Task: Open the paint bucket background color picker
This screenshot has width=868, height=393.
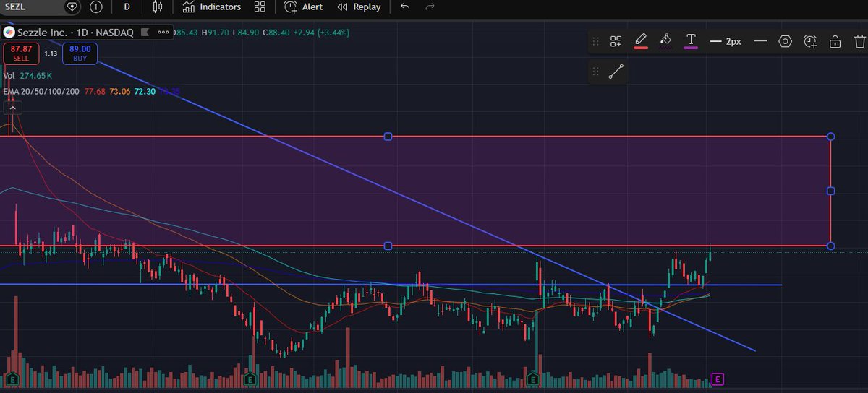Action: tap(666, 41)
